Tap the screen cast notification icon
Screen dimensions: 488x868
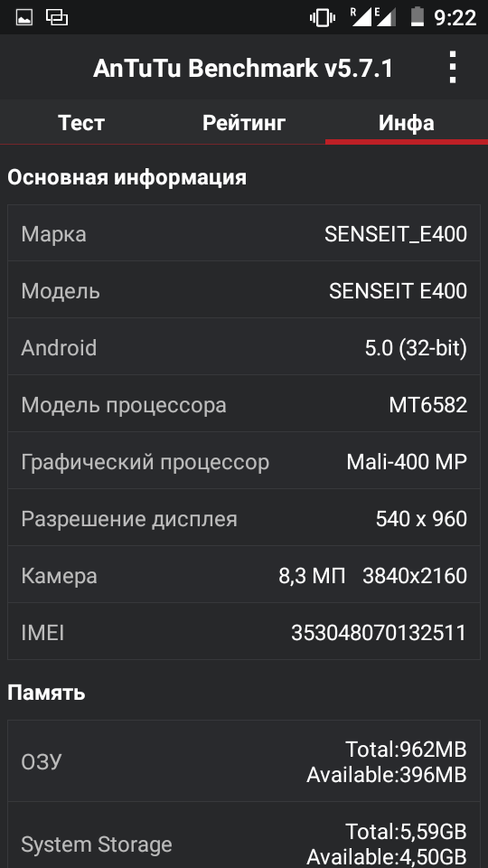[x=56, y=18]
